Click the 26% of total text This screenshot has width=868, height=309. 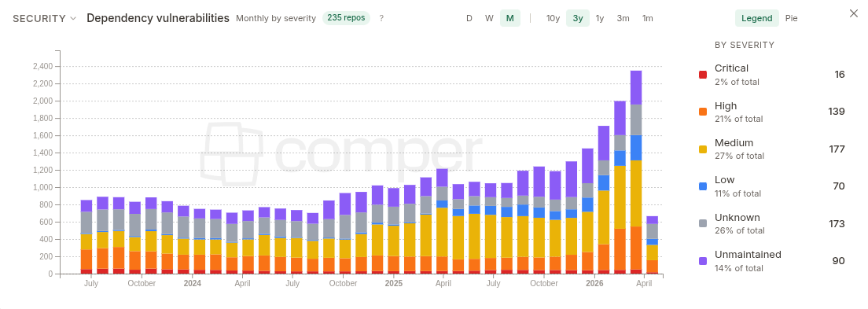(740, 230)
